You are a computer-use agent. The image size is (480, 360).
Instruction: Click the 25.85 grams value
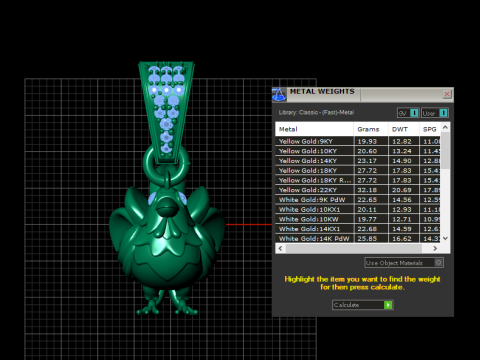point(367,239)
